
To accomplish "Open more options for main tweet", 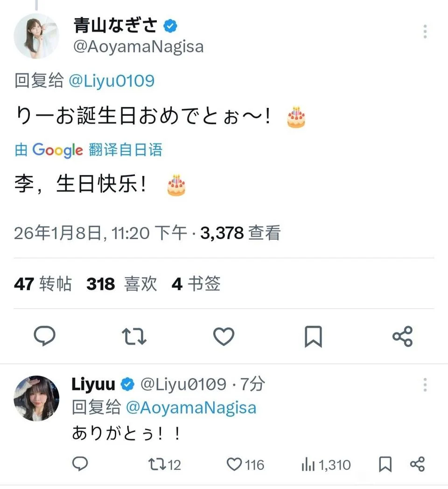I will point(425,31).
